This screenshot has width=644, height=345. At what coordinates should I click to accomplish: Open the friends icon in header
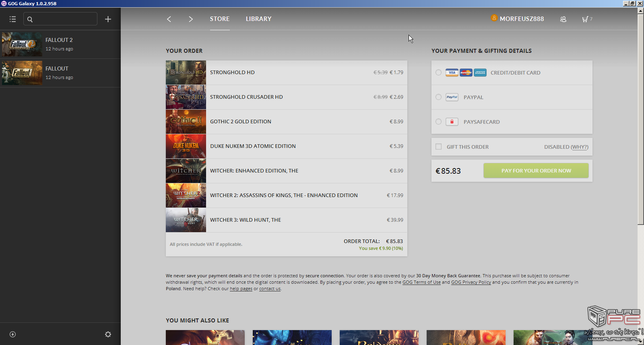click(563, 19)
